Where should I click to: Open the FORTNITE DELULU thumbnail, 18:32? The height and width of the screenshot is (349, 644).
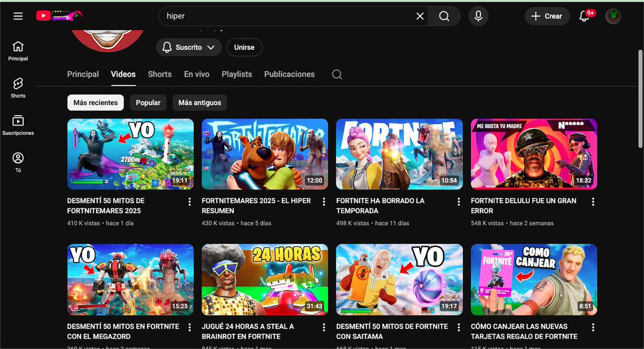[534, 154]
